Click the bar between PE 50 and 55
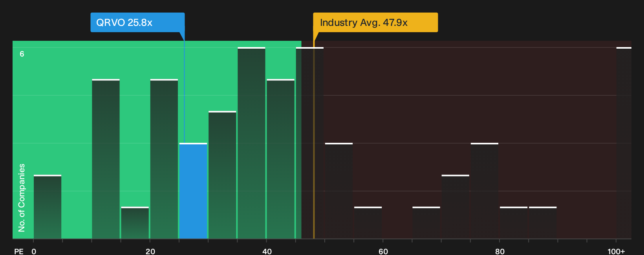The width and height of the screenshot is (644, 255). [339, 191]
